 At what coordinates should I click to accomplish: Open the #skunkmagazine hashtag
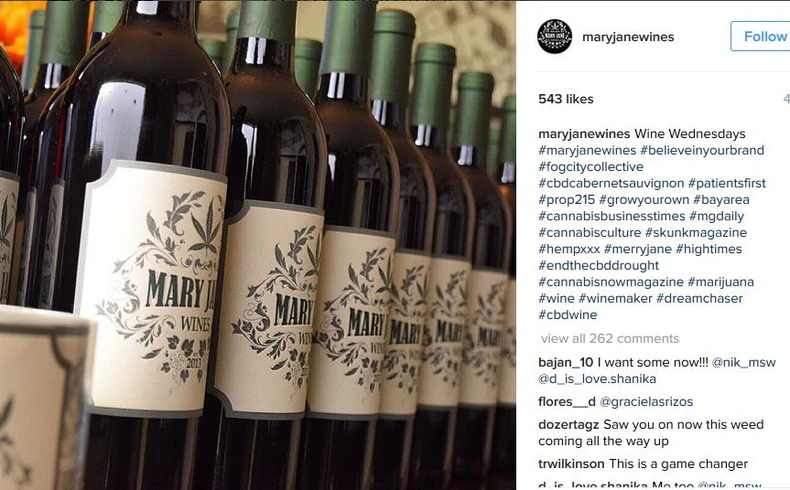[696, 232]
